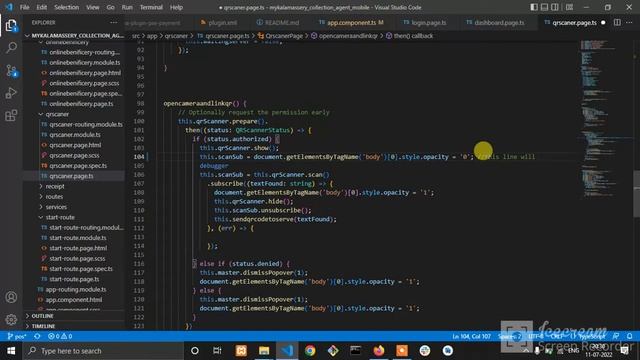The width and height of the screenshot is (640, 360).
Task: Open app-routing.module.ts file
Action: pos(76,289)
